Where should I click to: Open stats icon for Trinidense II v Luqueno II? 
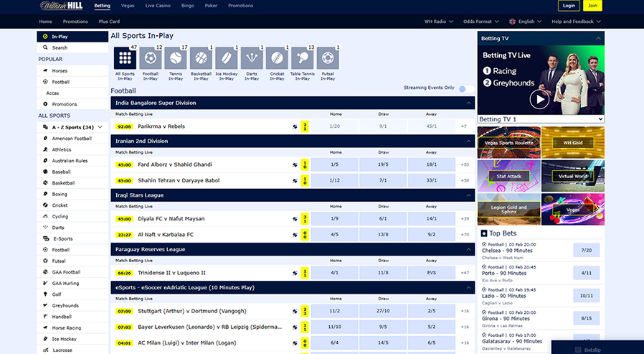click(295, 273)
